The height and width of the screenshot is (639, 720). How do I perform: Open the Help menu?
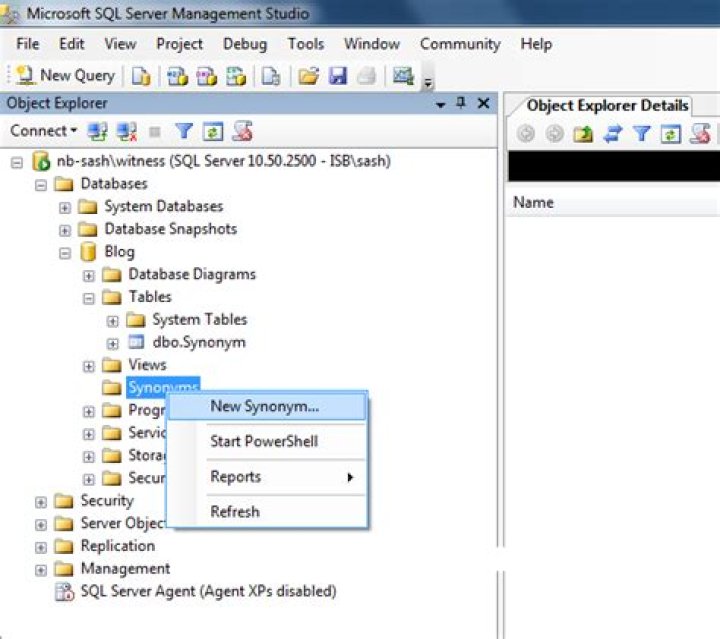click(x=536, y=44)
